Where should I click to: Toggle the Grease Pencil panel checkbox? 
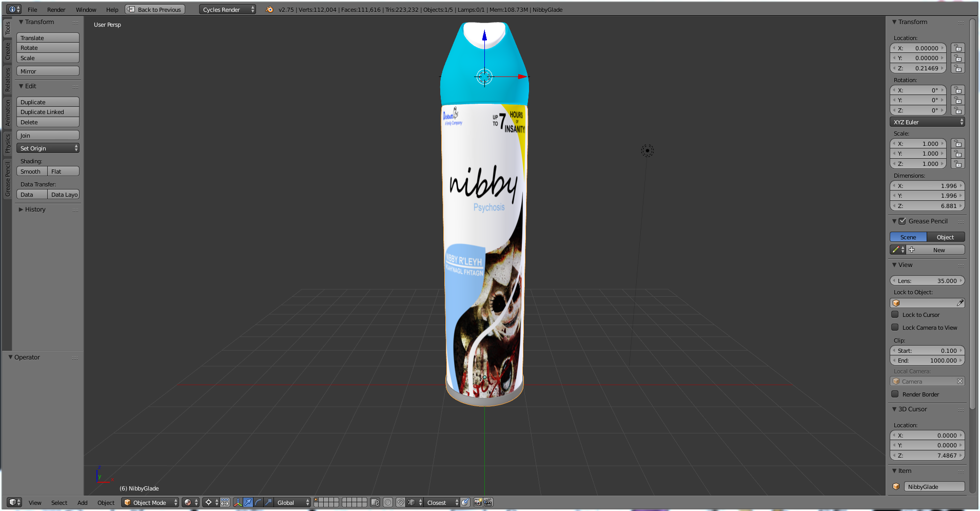click(x=902, y=221)
